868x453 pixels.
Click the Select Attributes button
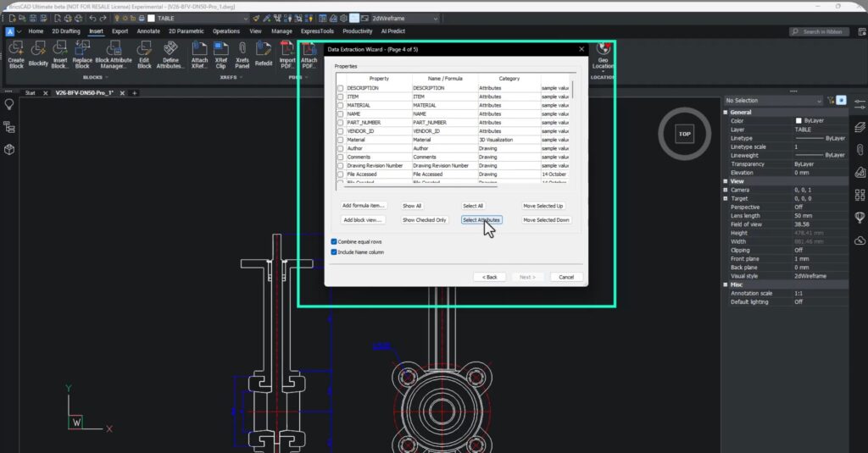click(x=481, y=220)
